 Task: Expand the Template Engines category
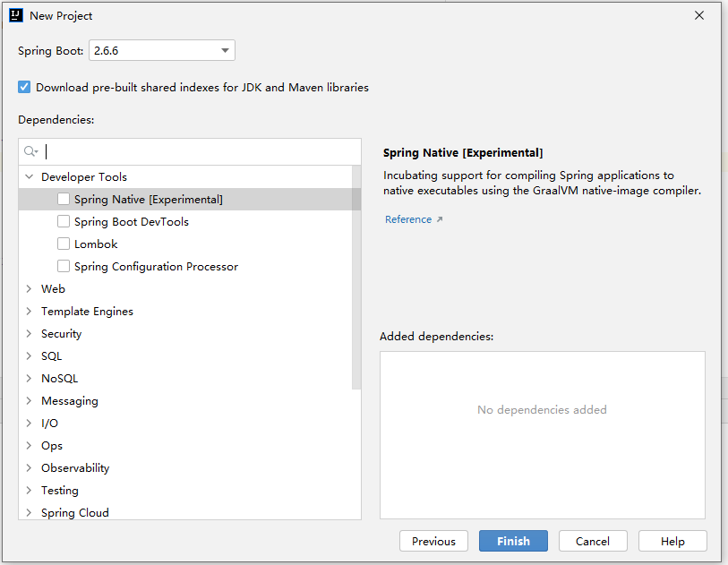pyautogui.click(x=30, y=311)
